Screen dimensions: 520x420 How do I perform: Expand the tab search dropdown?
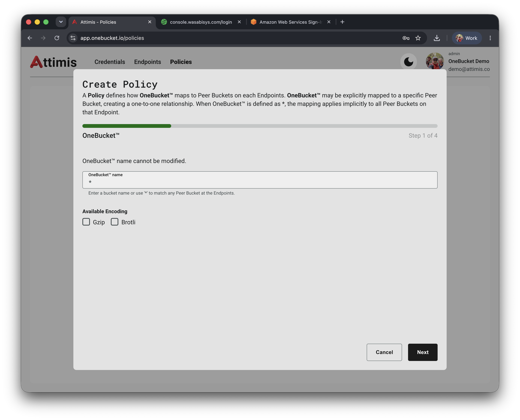(61, 22)
